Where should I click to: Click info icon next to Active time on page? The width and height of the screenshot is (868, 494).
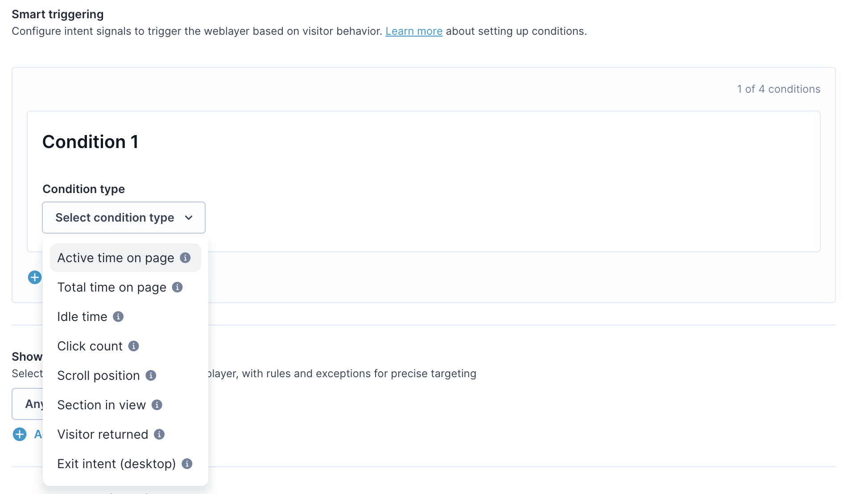pyautogui.click(x=185, y=258)
